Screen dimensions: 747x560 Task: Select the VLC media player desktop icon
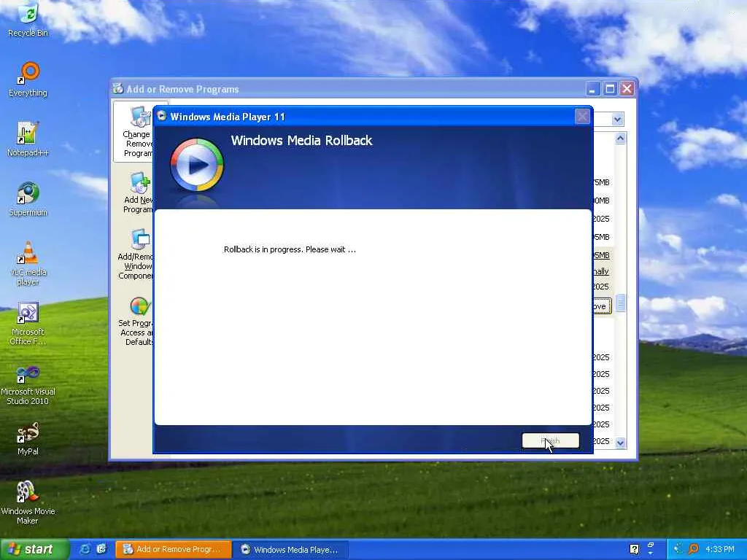28,264
